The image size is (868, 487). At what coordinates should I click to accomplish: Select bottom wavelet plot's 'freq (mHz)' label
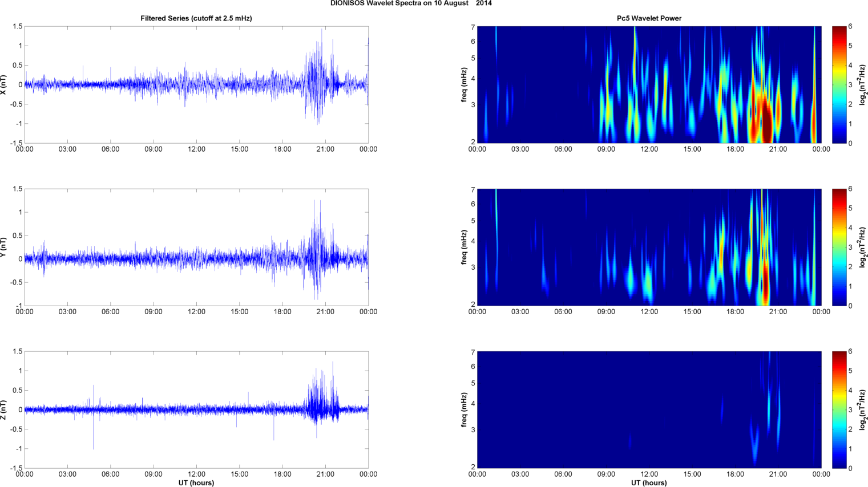465,409
